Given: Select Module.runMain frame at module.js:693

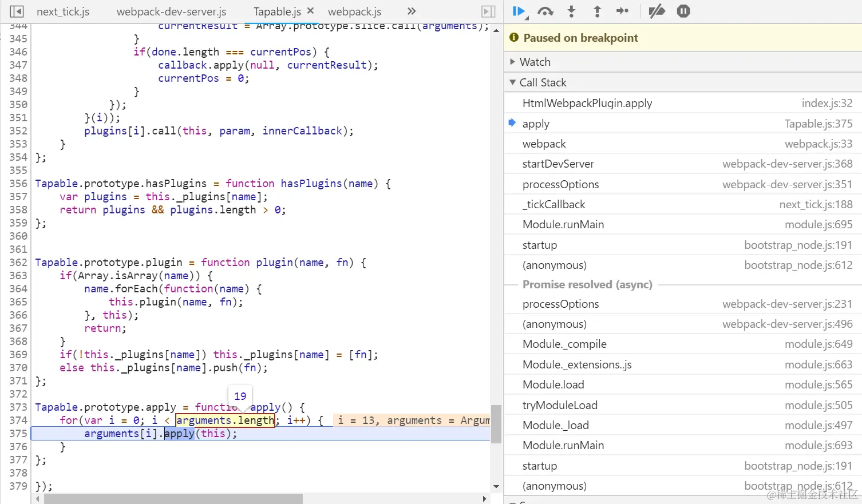Looking at the screenshot, I should click(683, 445).
